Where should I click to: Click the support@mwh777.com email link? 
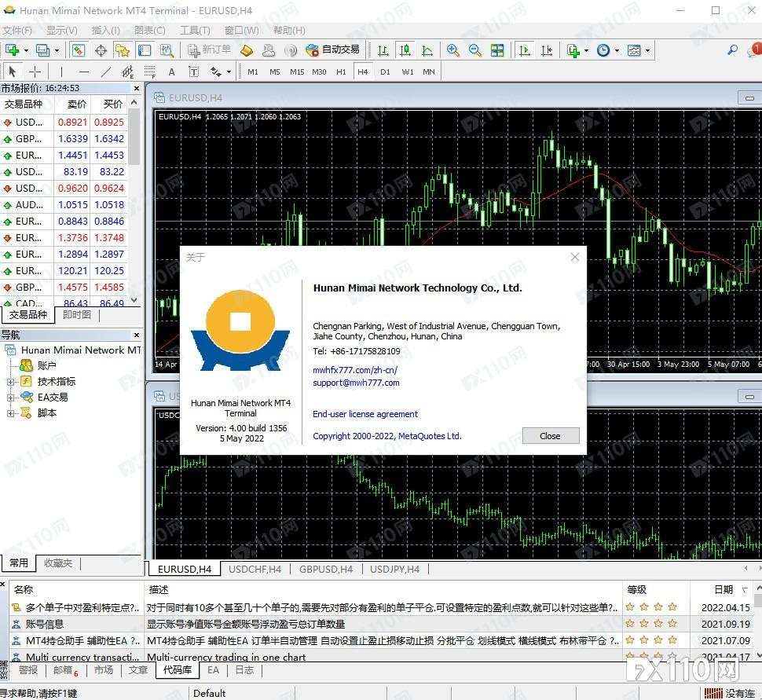coord(356,383)
